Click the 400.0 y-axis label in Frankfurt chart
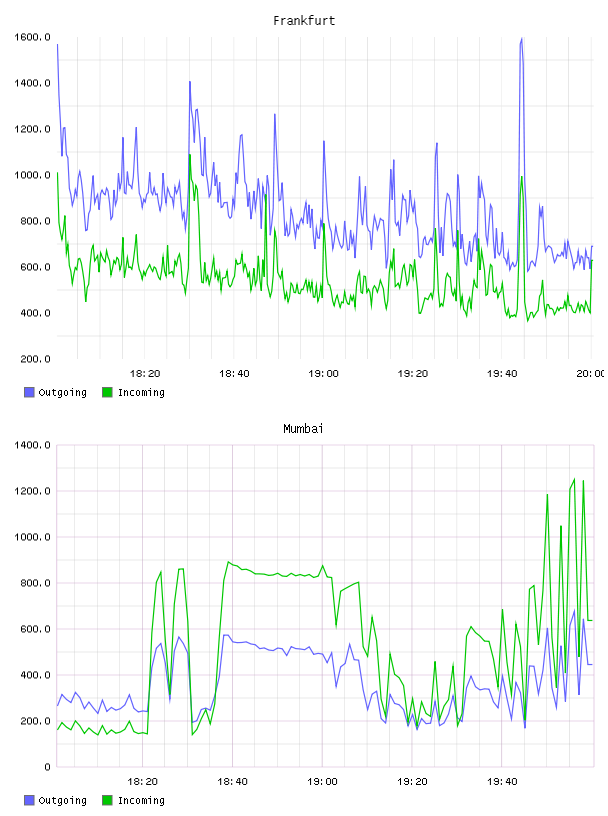608x816 pixels. click(35, 313)
